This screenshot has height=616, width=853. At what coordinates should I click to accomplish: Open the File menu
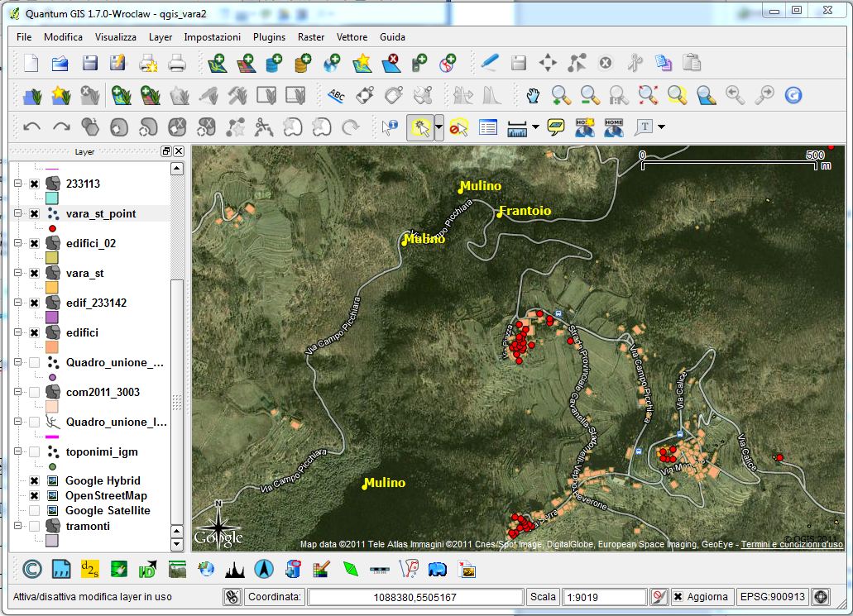tap(24, 37)
